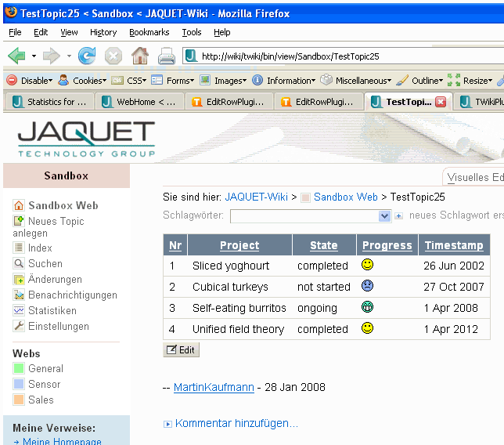Open the MartinKaufmann user link
The image size is (504, 445).
(214, 387)
